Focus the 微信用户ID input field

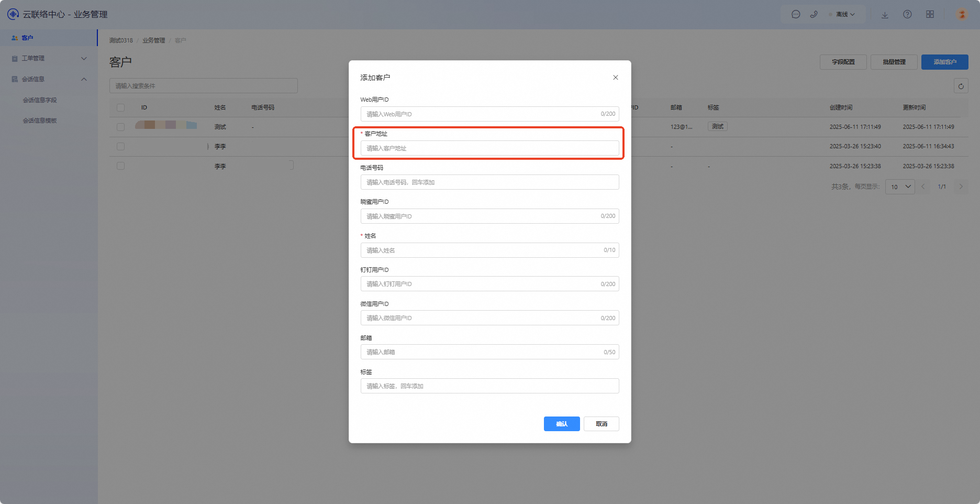click(489, 318)
